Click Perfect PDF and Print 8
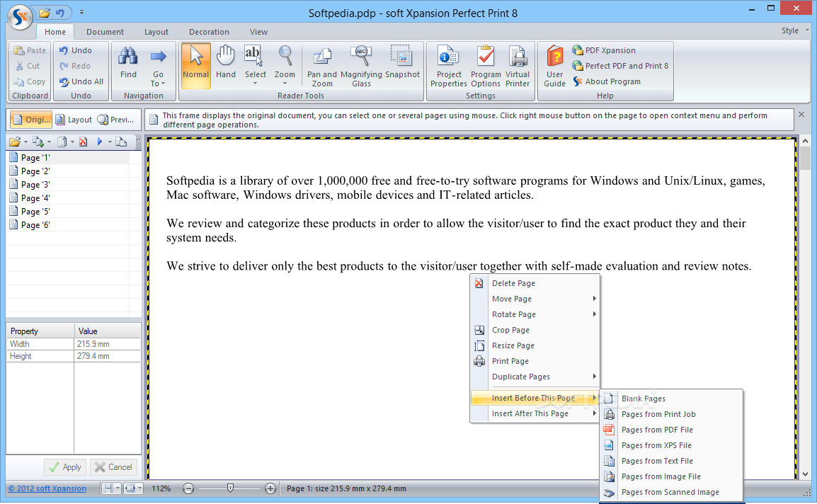The image size is (817, 504). 620,67
